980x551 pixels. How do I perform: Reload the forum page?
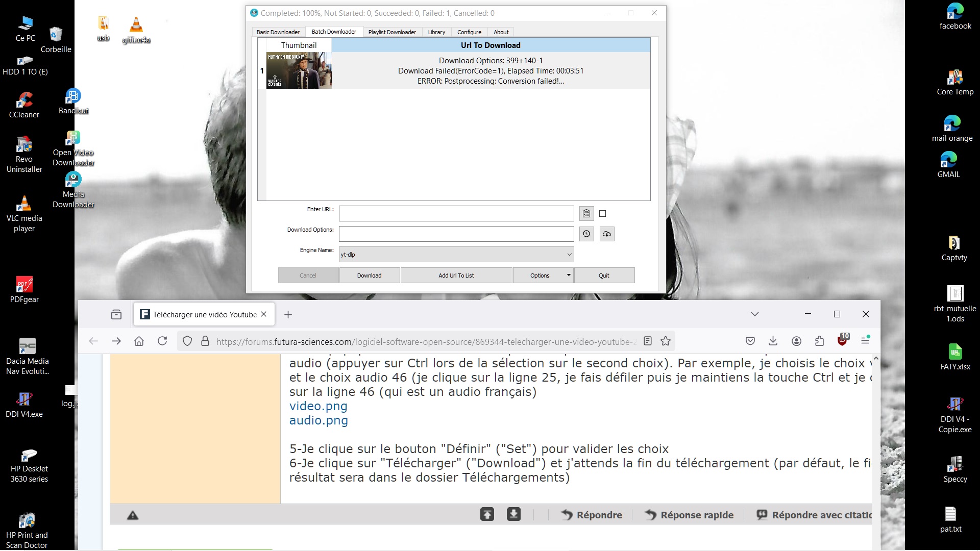pyautogui.click(x=162, y=341)
